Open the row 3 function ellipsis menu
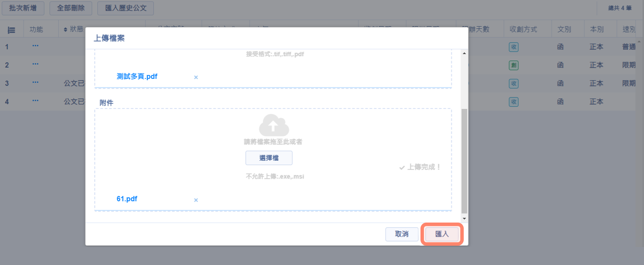644x265 pixels. [x=35, y=83]
